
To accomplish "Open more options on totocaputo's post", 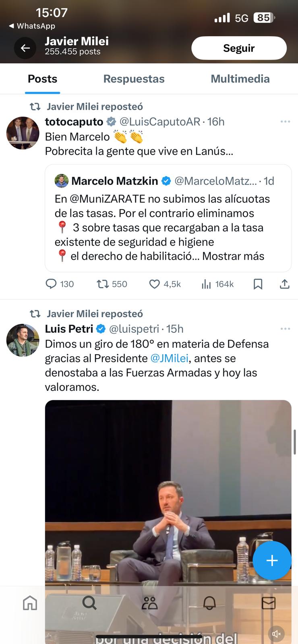I will click(285, 122).
